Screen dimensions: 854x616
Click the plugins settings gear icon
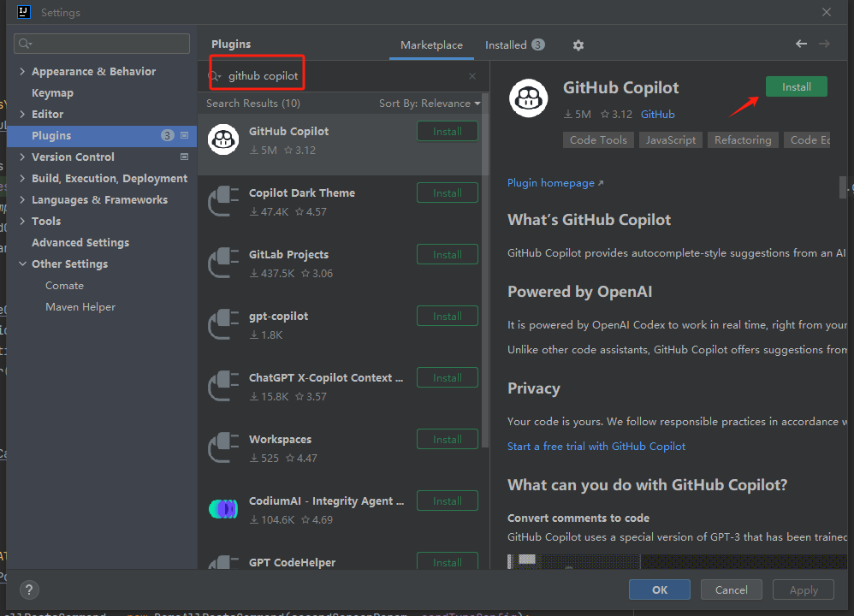coord(578,44)
